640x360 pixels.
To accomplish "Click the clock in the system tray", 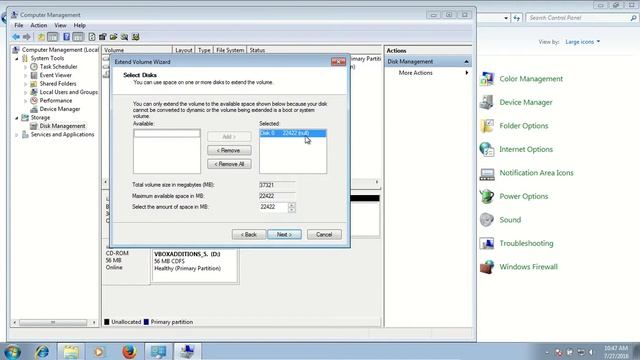I will pos(616,352).
